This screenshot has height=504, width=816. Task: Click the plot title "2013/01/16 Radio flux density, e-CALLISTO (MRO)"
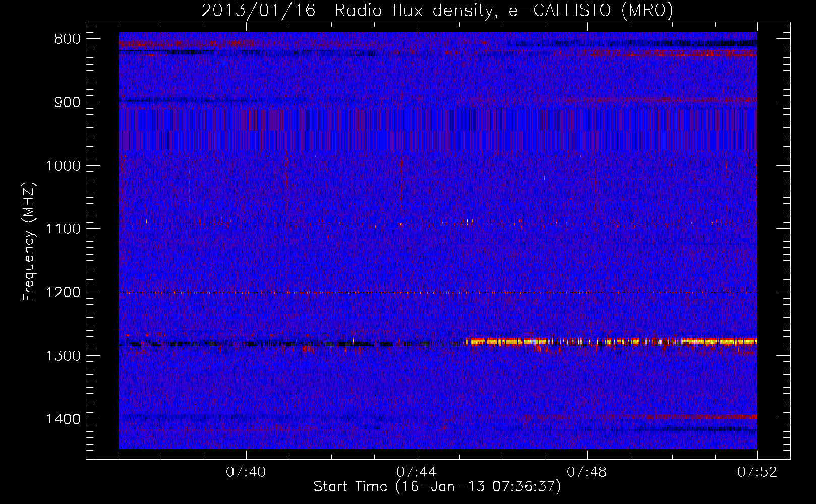click(437, 10)
